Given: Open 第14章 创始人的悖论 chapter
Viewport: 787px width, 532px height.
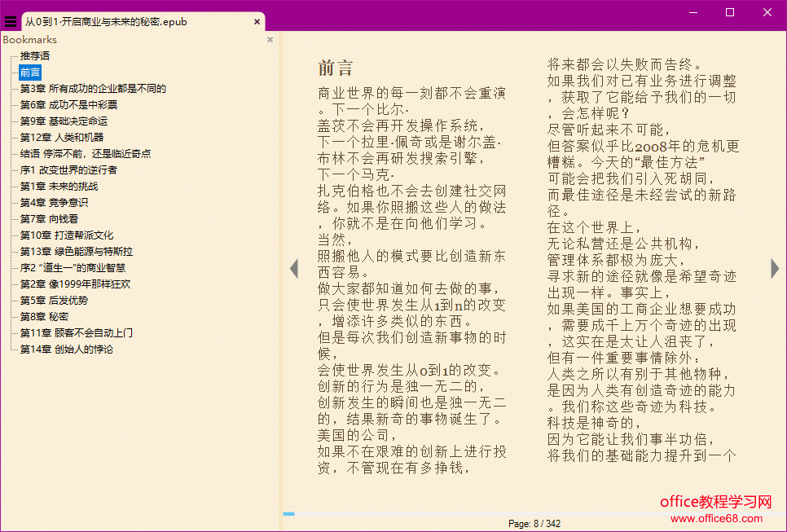Looking at the screenshot, I should [x=67, y=349].
